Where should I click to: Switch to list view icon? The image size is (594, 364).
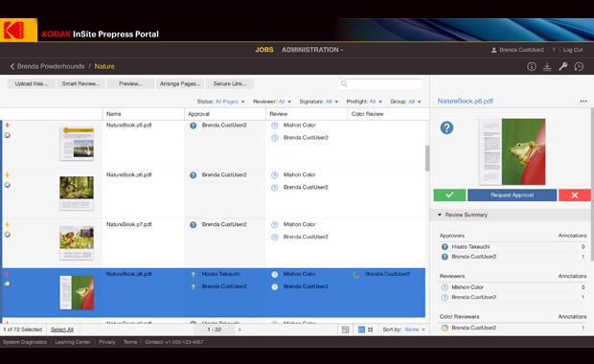pos(361,330)
